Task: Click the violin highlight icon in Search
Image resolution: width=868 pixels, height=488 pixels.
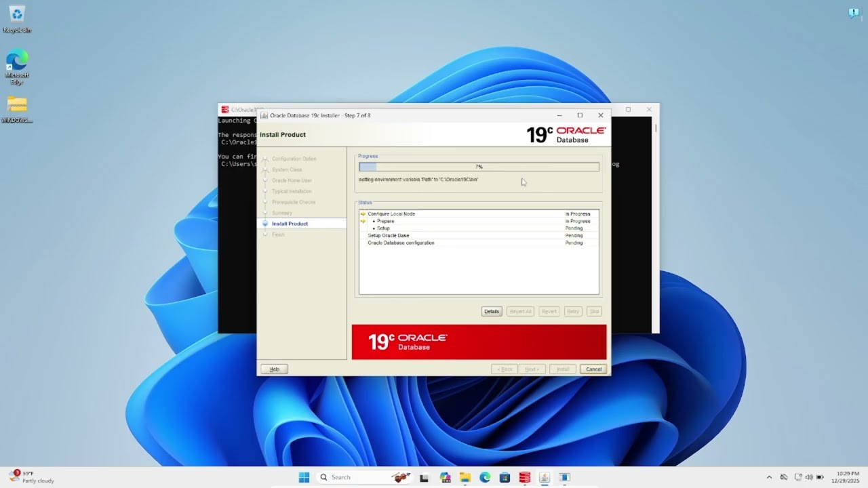Action: (x=401, y=477)
